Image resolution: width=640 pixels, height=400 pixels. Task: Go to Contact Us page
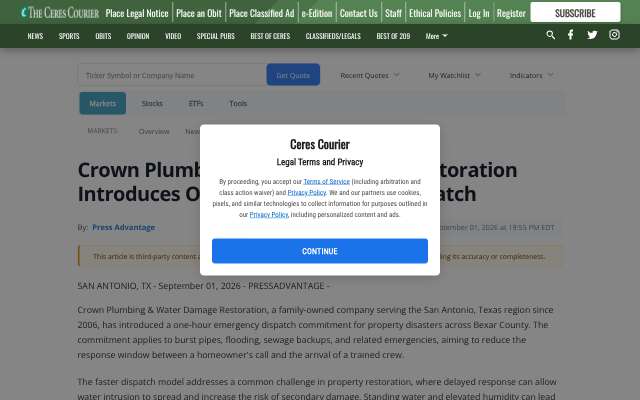pos(358,13)
